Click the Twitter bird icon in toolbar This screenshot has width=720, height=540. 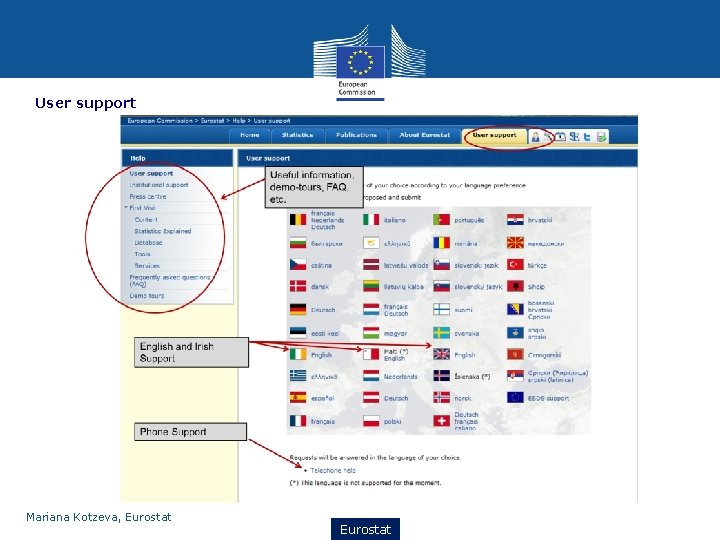(587, 136)
